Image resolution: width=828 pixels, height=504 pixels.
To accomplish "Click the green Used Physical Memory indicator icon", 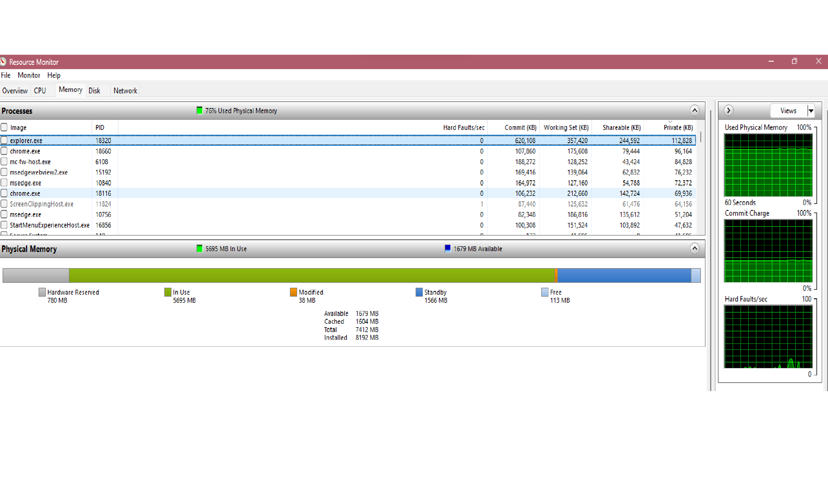I will tap(199, 111).
